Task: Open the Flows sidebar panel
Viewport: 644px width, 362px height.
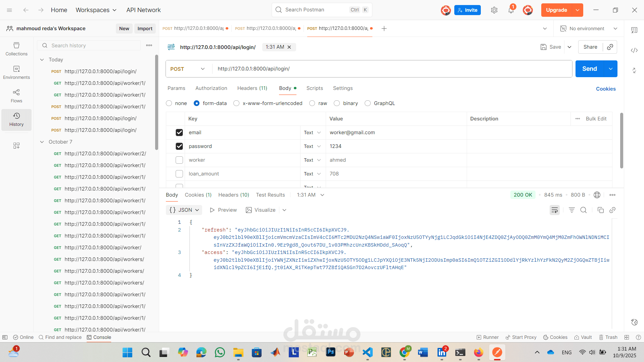Action: point(16,96)
